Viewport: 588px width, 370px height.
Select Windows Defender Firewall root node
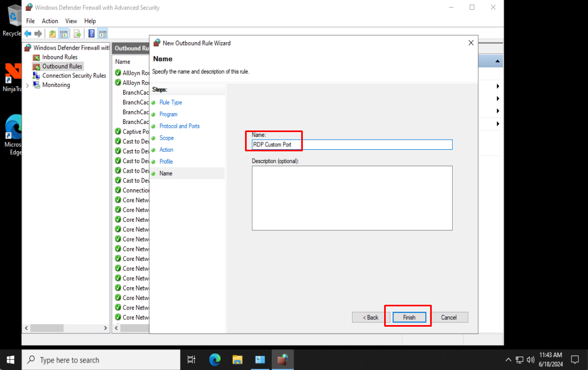(71, 48)
